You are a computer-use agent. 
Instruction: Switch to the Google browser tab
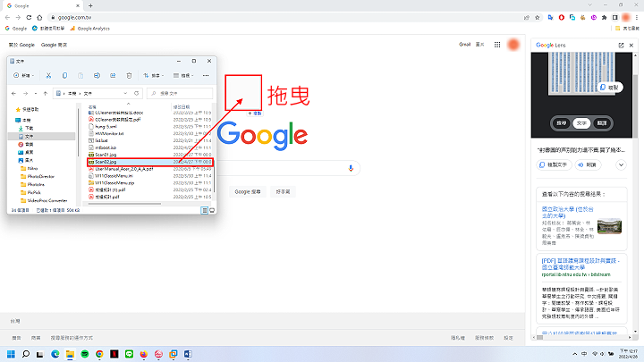point(43,5)
